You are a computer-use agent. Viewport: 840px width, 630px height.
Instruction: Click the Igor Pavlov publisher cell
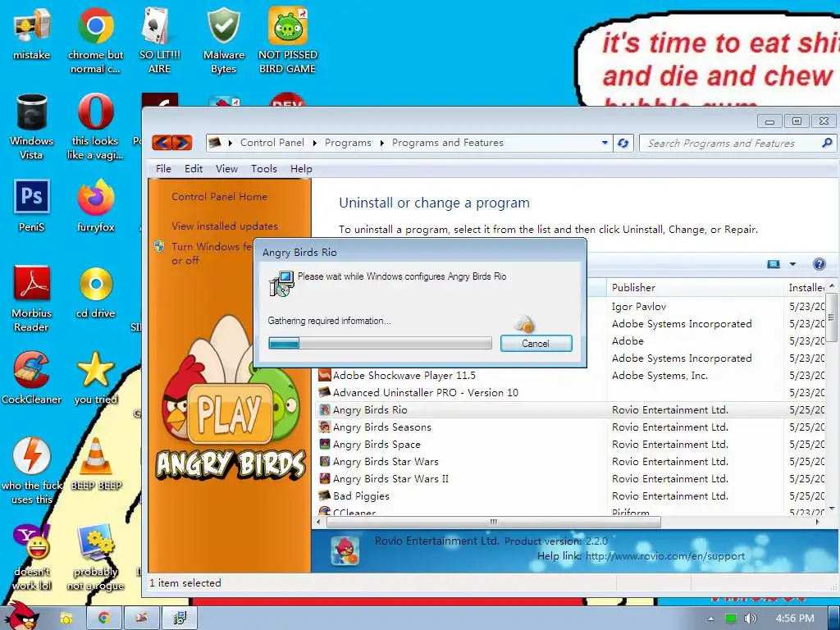tap(638, 307)
